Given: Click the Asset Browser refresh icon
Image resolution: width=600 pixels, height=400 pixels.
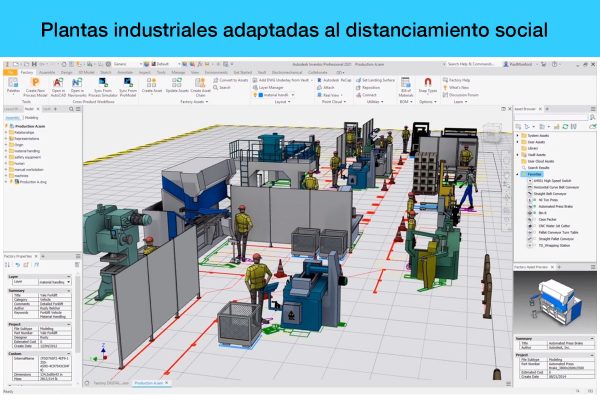Looking at the screenshot, I should point(565,127).
